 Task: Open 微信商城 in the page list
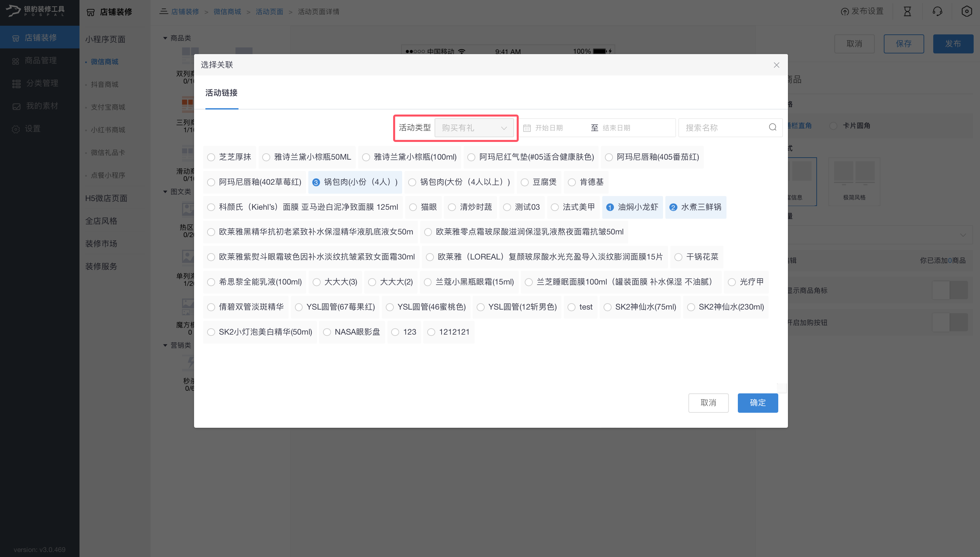(105, 61)
